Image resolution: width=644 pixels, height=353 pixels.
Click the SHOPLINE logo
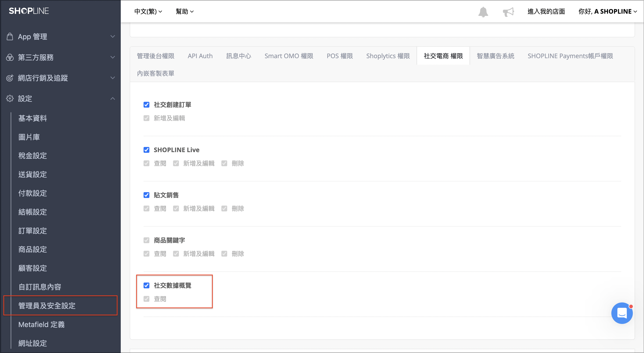coord(29,11)
